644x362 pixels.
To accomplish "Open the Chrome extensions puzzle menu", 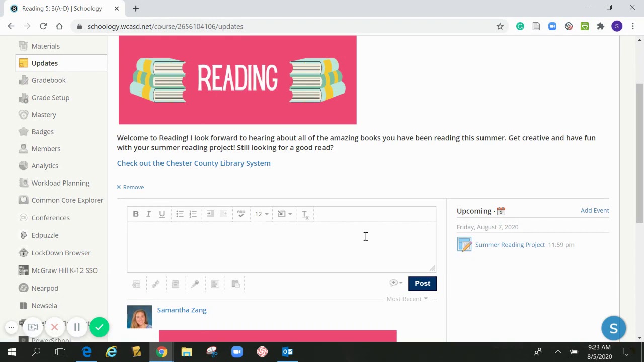I will pyautogui.click(x=601, y=26).
